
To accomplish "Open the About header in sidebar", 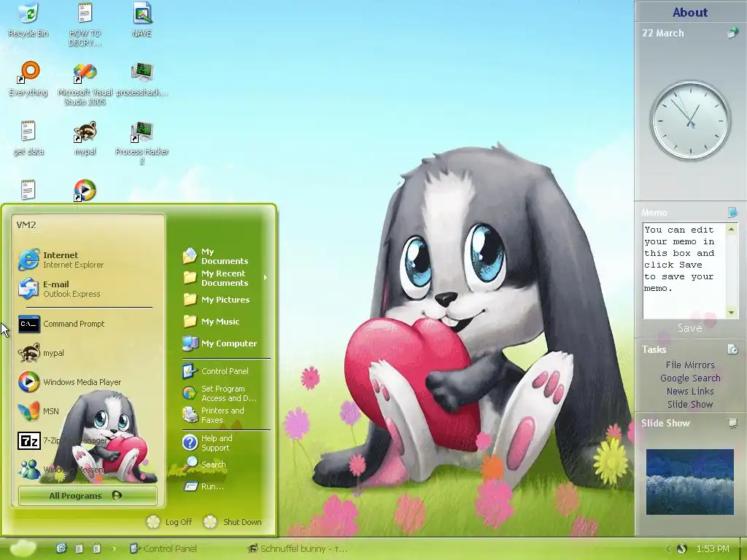I will pos(690,12).
